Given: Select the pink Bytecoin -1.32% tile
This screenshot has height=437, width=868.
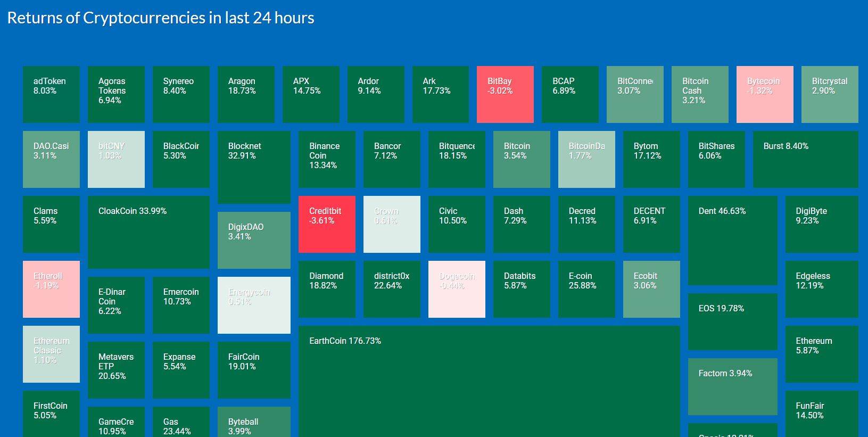Looking at the screenshot, I should [765, 94].
